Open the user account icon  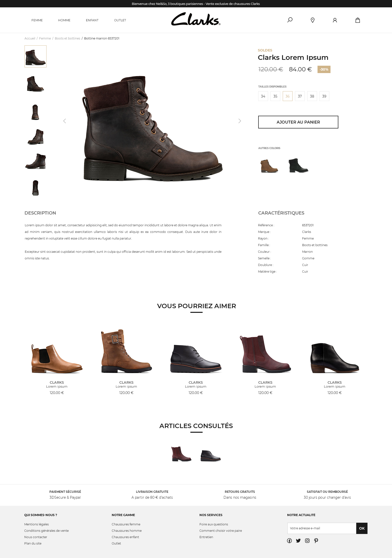coord(335,20)
